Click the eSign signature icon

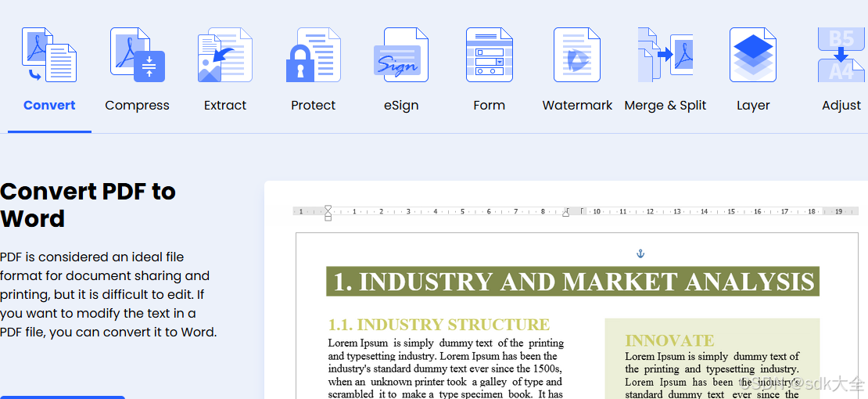click(x=401, y=55)
